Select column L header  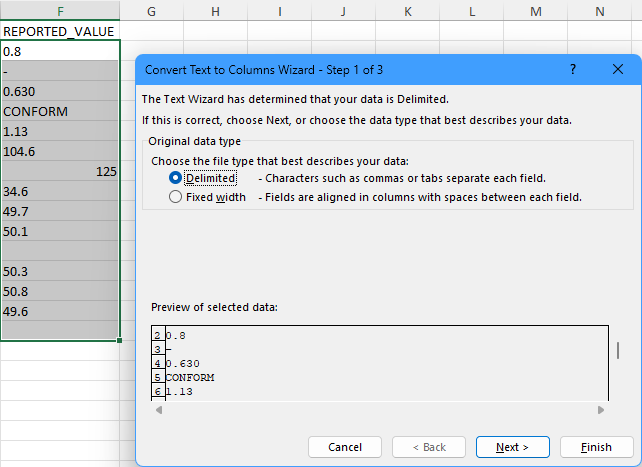coord(472,11)
